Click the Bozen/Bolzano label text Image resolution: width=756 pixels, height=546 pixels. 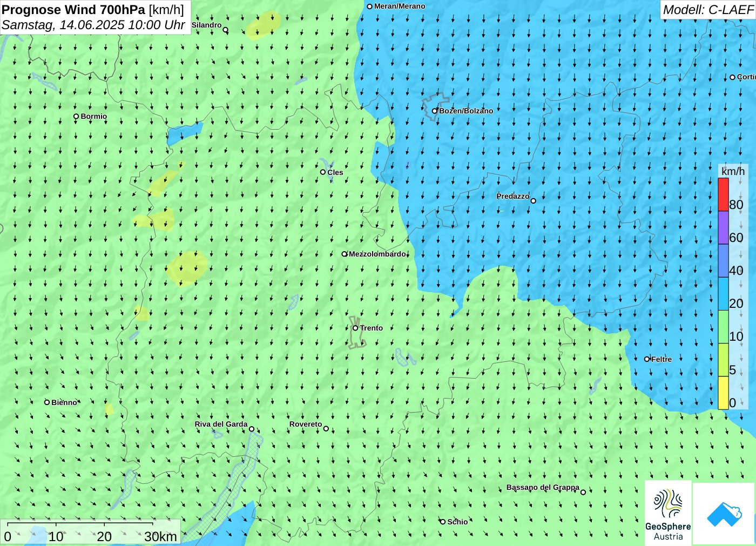(x=466, y=111)
